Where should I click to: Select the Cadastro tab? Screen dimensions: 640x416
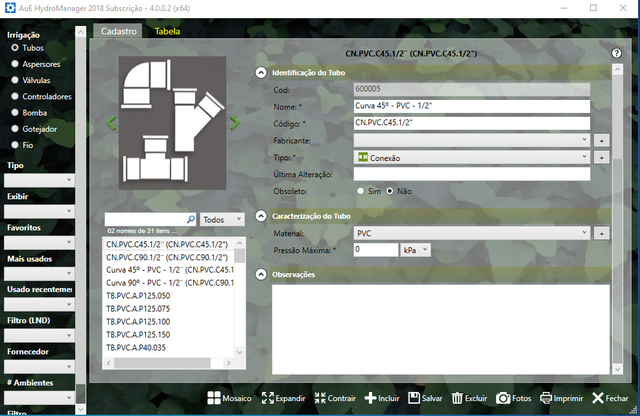119,31
